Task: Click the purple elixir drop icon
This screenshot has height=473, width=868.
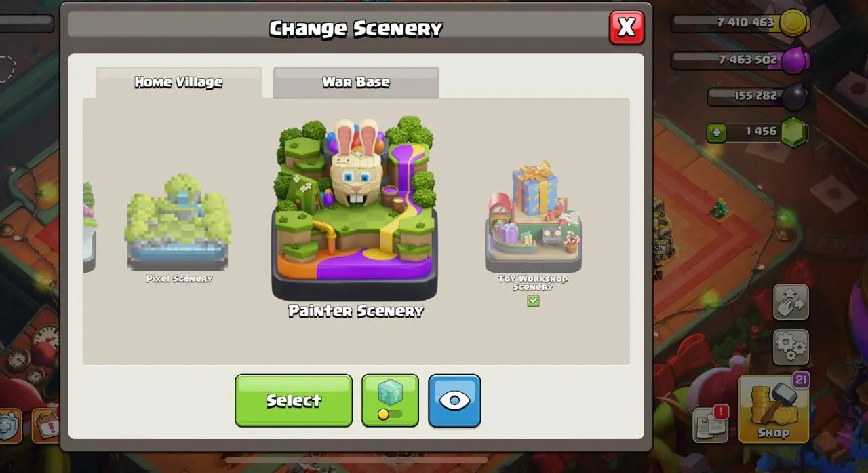Action: point(793,60)
